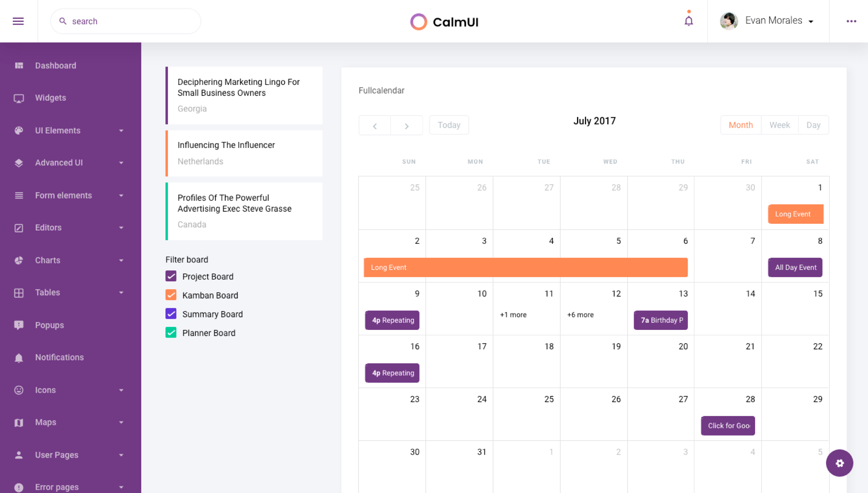Go to previous month with left arrow
This screenshot has height=493, width=868.
tap(375, 126)
